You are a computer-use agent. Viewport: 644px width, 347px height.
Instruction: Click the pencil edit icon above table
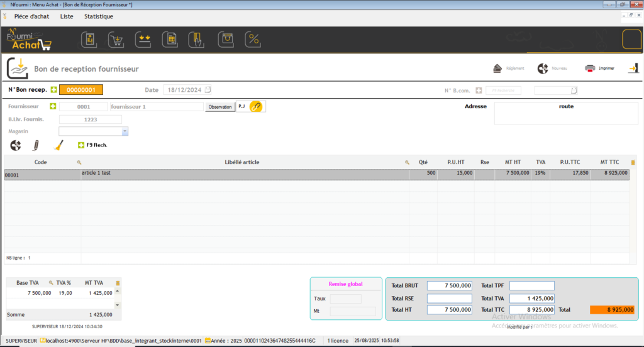click(x=36, y=145)
